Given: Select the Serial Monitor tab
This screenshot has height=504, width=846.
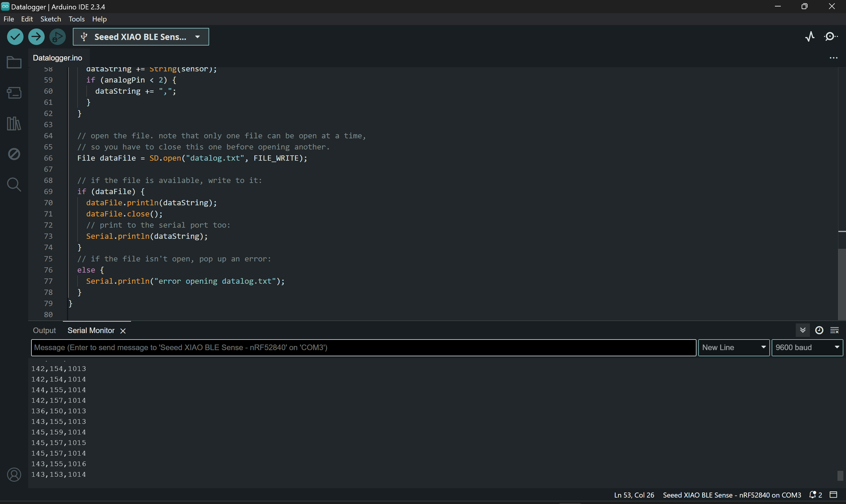Looking at the screenshot, I should click(91, 330).
